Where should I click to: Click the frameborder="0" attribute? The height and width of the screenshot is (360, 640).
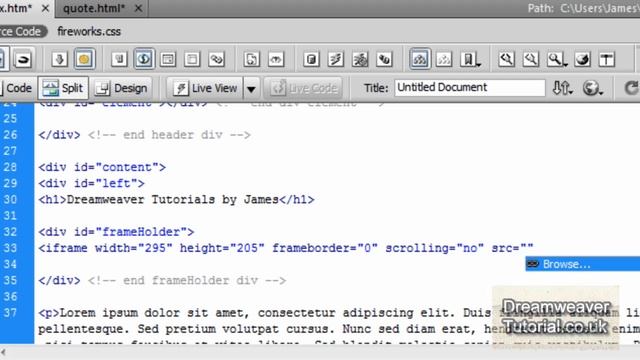click(x=325, y=248)
